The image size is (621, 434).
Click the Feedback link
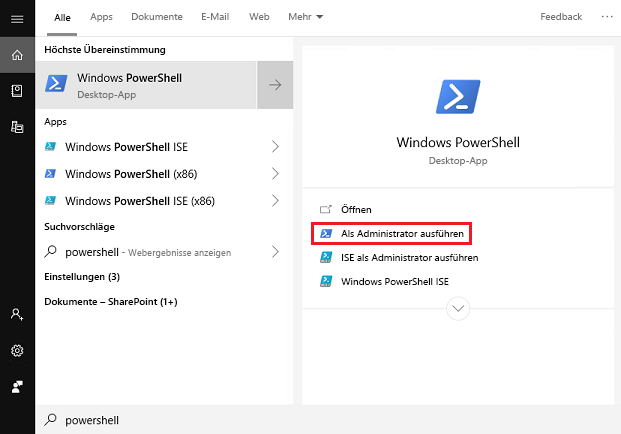pyautogui.click(x=561, y=17)
